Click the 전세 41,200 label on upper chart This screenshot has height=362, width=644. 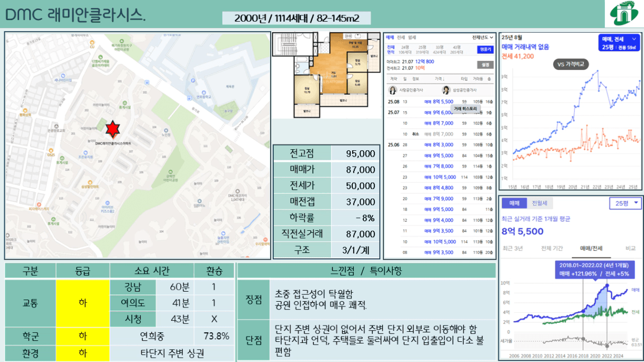pyautogui.click(x=517, y=56)
